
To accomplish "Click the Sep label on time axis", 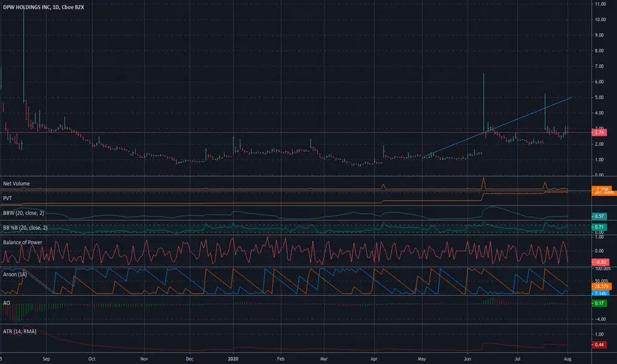I will [x=46, y=359].
